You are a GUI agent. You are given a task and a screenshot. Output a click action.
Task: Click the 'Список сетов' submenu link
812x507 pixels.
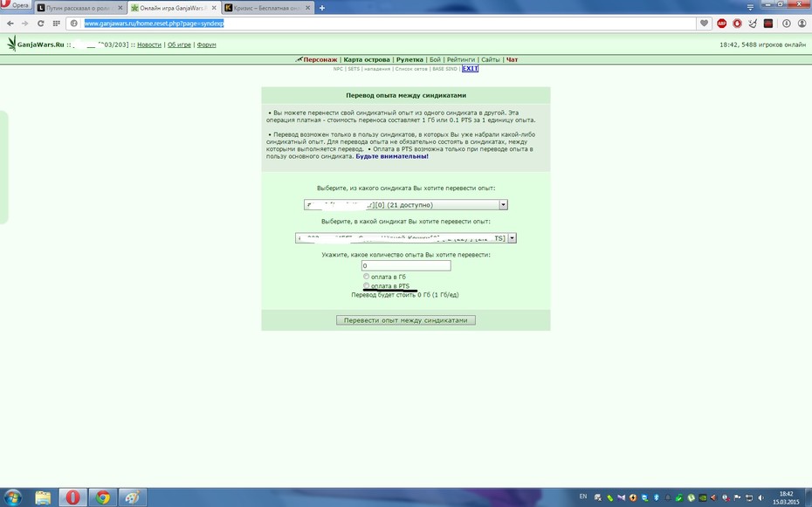click(x=411, y=69)
